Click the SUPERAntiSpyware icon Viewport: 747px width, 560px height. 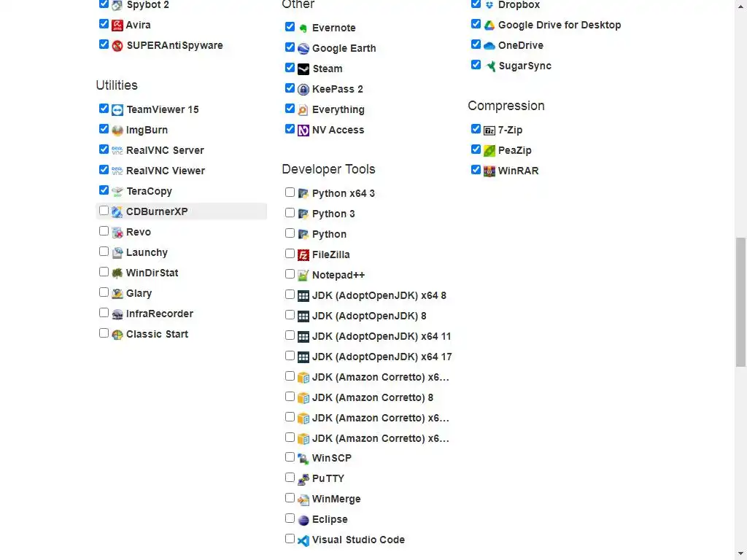(117, 46)
